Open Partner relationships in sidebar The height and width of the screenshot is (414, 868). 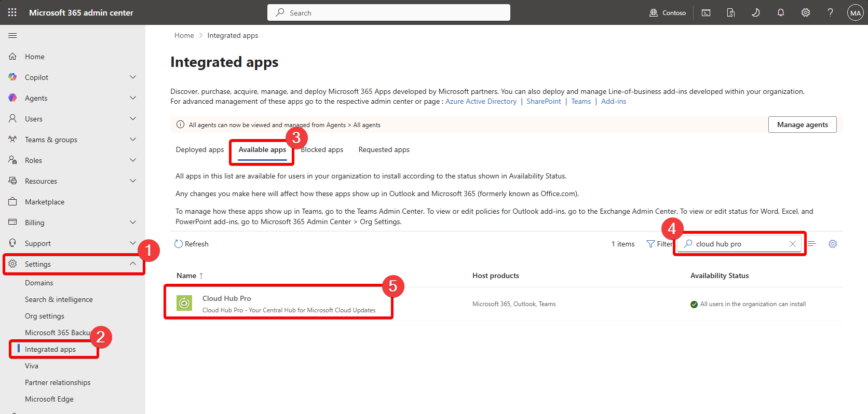(58, 382)
